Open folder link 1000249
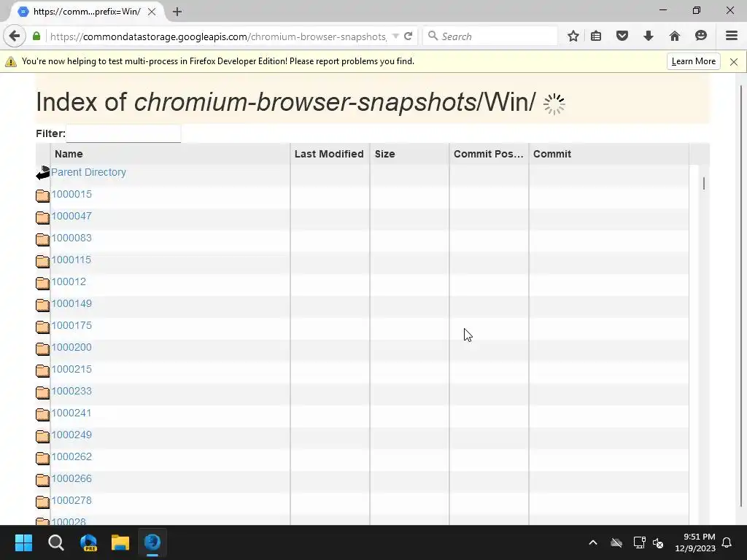 point(71,435)
